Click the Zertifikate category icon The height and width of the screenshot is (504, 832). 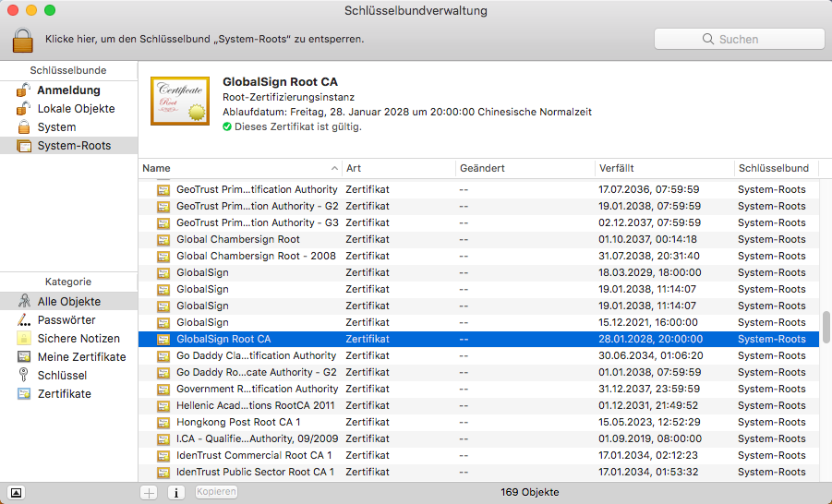coord(24,393)
